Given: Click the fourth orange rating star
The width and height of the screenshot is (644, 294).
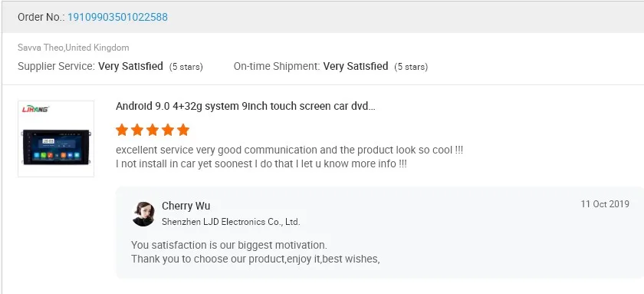Looking at the screenshot, I should click(168, 130).
